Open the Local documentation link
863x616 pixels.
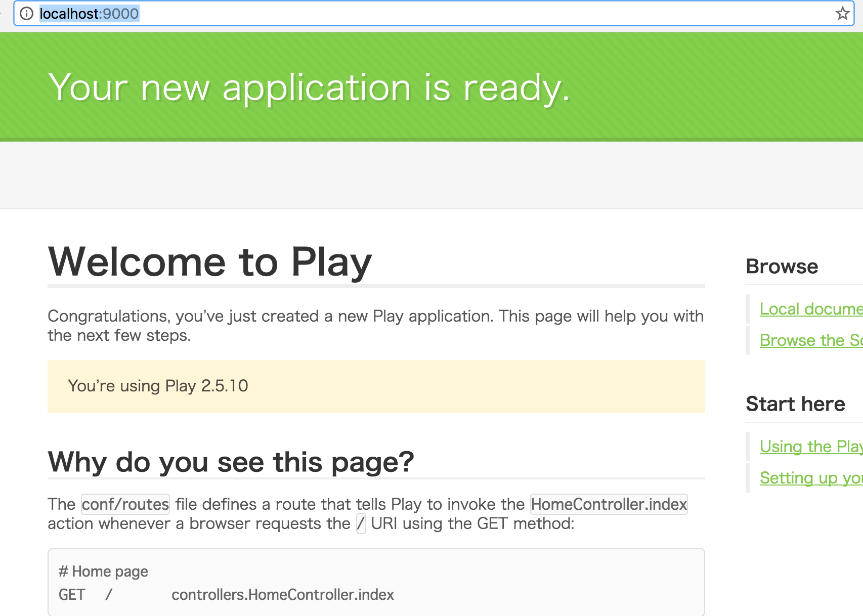811,309
